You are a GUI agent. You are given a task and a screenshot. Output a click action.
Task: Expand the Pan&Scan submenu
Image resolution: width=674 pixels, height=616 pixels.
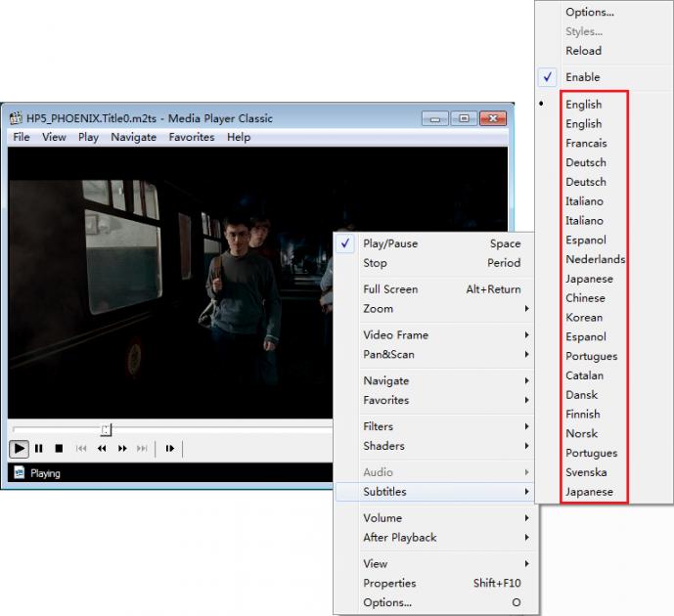pos(434,354)
